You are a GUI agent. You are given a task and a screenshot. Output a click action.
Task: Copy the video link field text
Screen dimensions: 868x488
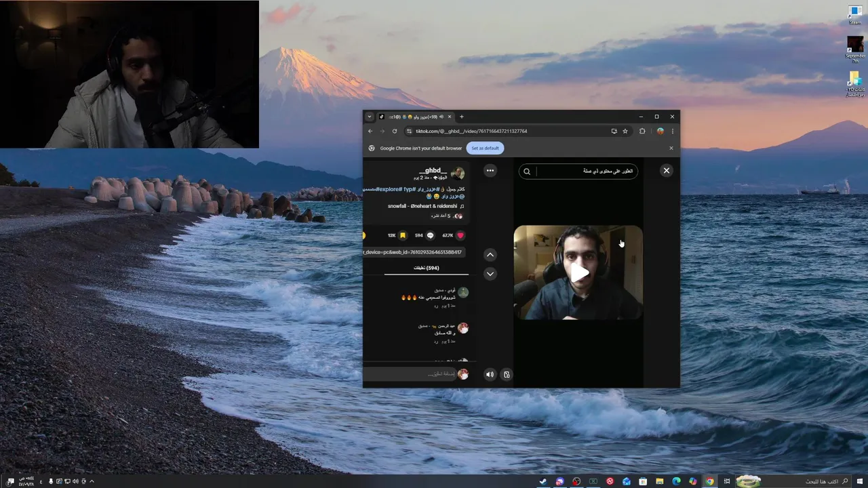click(413, 252)
